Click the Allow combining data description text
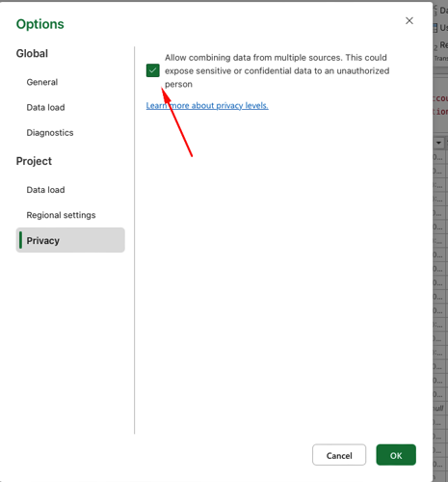 tap(277, 70)
